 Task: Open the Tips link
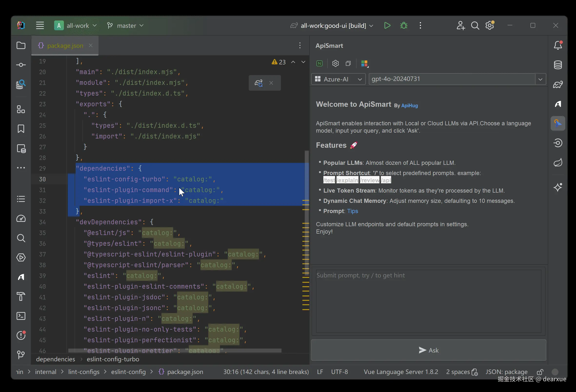coord(352,211)
